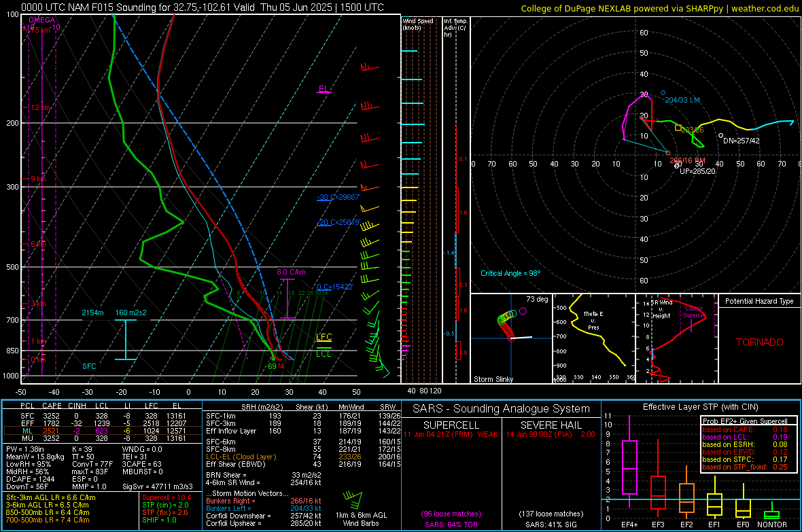Image resolution: width=802 pixels, height=532 pixels.
Task: Click the "SFC-1km" kinematics row label
Action: point(221,416)
